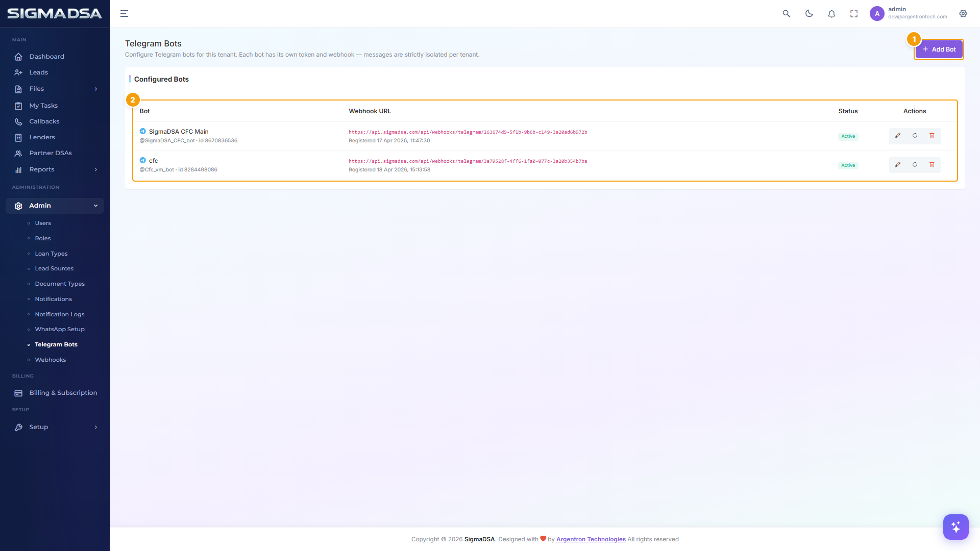This screenshot has width=980, height=551.
Task: Open the notifications bell
Action: coord(831,14)
